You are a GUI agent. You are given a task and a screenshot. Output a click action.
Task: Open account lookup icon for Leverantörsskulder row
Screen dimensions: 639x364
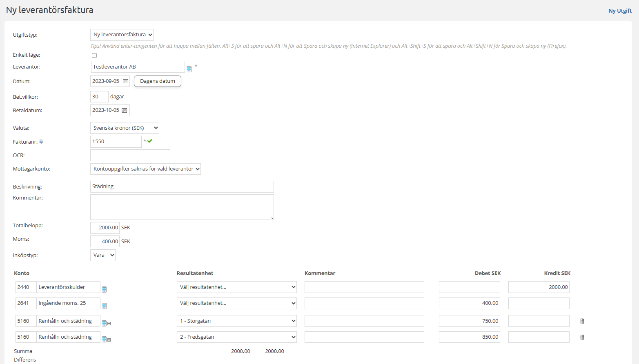[x=104, y=289]
